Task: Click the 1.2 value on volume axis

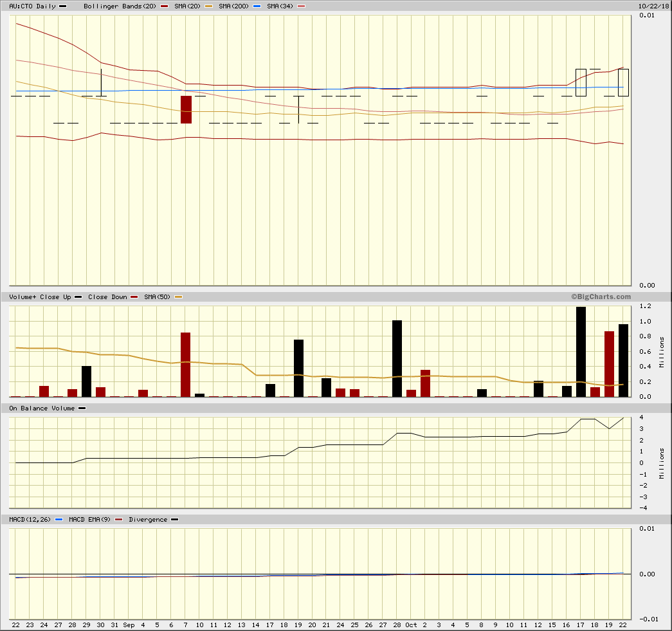Action: [x=646, y=306]
